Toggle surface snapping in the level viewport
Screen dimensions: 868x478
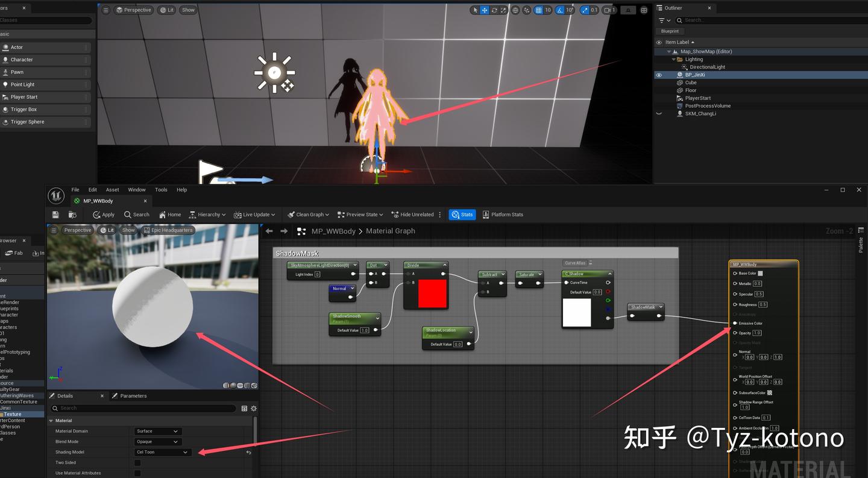[x=526, y=10]
